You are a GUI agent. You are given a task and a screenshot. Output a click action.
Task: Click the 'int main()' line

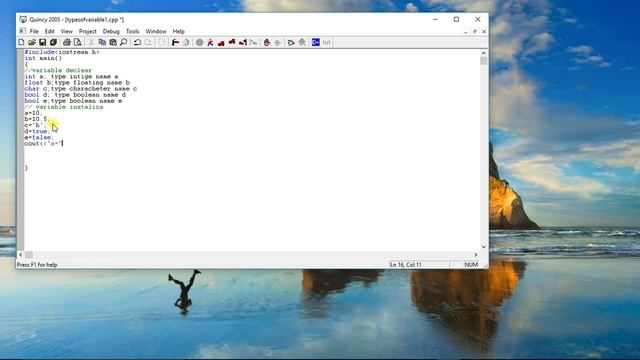(43, 58)
